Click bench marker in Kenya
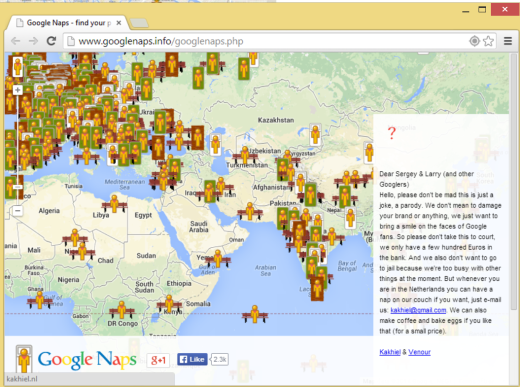Viewport: 520px width, 387px height. point(169,304)
